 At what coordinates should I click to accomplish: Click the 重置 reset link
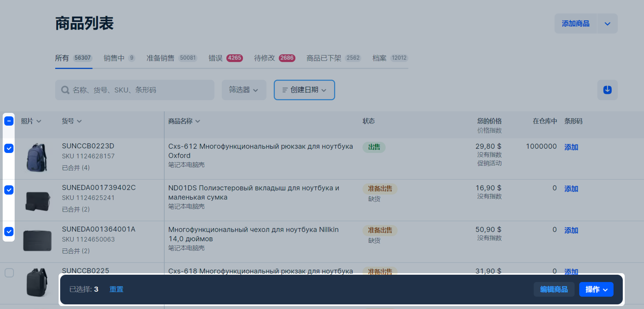(x=116, y=289)
